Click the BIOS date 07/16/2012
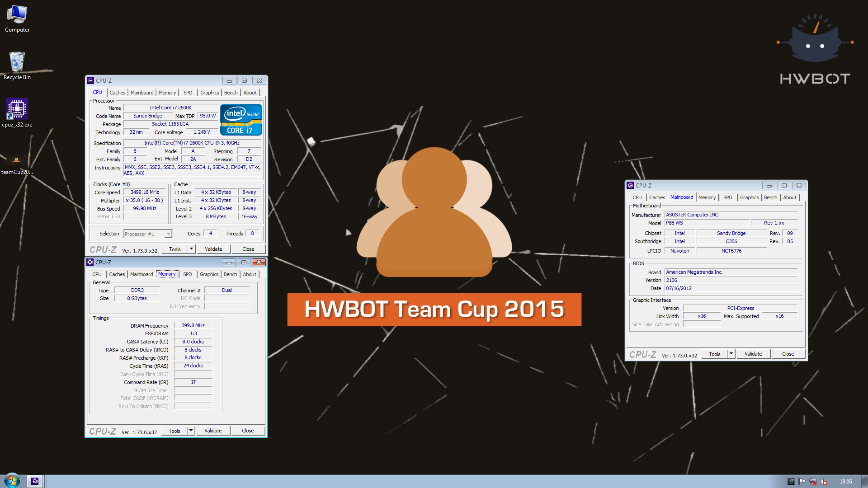The height and width of the screenshot is (488, 868). (x=731, y=288)
